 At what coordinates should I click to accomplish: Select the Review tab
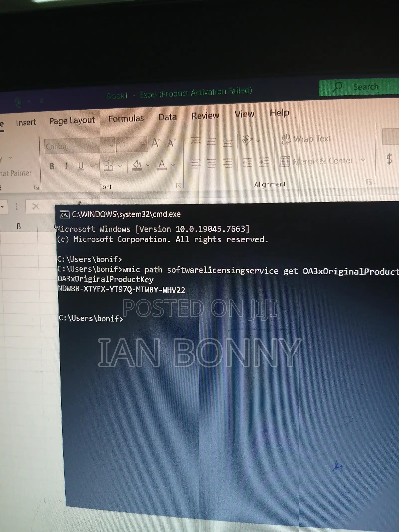205,116
